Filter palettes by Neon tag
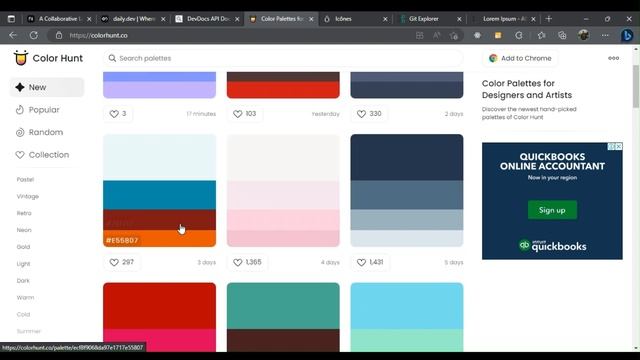640x360 pixels. [x=24, y=230]
